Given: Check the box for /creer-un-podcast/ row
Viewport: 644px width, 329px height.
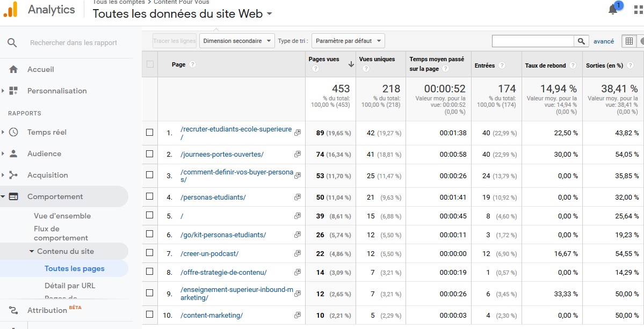Looking at the screenshot, I should pos(150,253).
